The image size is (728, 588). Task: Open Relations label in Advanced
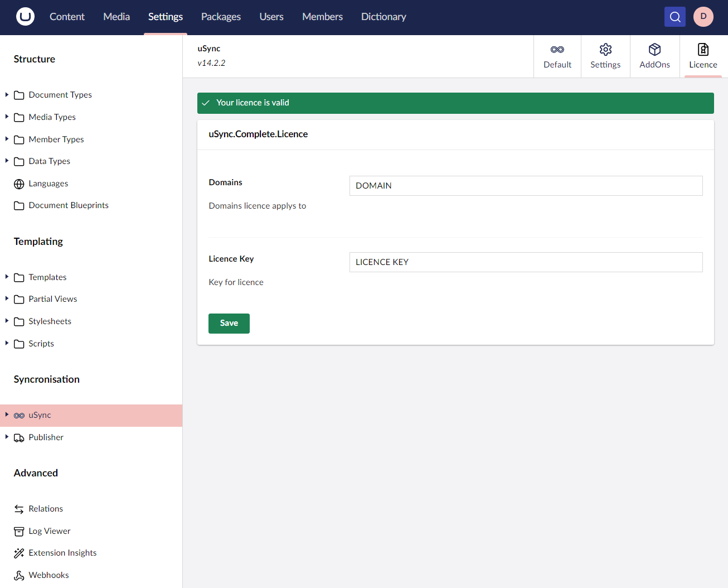tap(46, 509)
